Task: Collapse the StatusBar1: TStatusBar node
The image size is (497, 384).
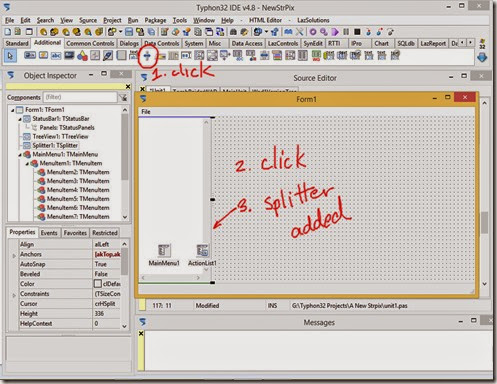Action: click(x=20, y=119)
